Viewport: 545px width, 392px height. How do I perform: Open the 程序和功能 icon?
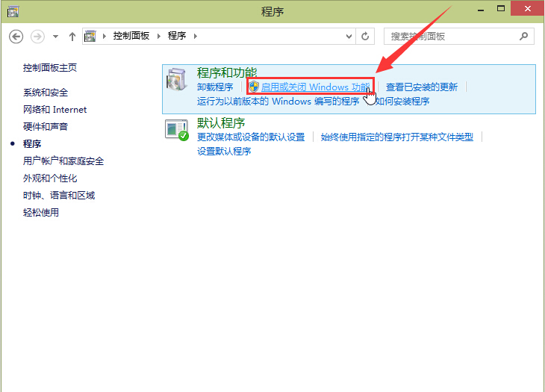coord(178,80)
